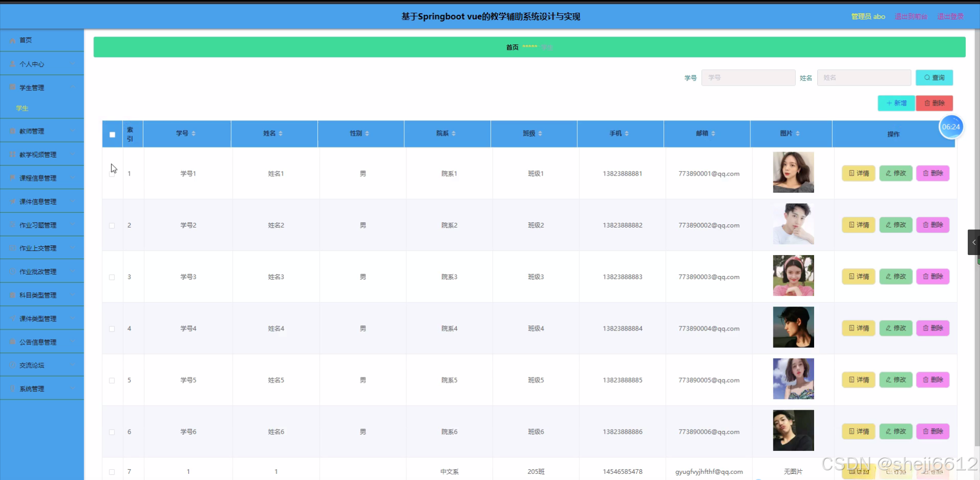The width and height of the screenshot is (980, 480).
Task: Click the pencil icon on row 1 修改 button
Action: [888, 173]
